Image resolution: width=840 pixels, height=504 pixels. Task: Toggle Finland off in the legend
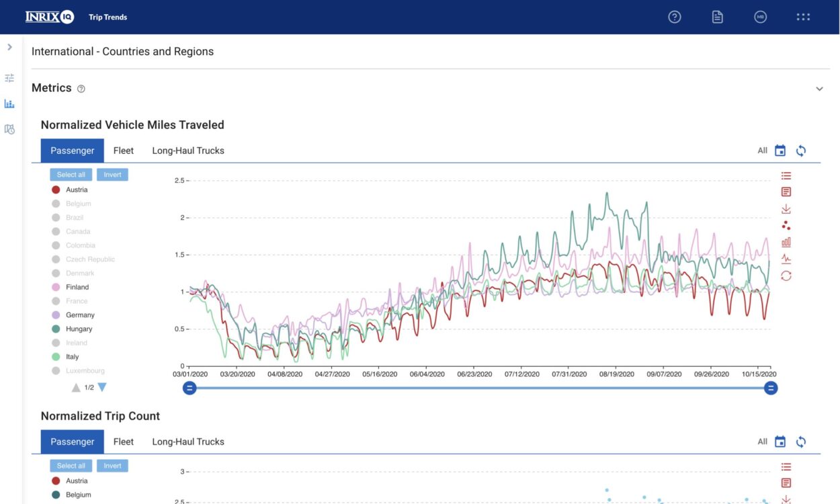tap(75, 286)
